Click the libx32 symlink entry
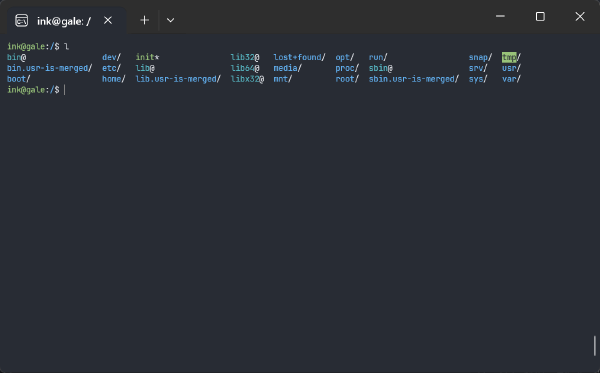 [x=247, y=79]
